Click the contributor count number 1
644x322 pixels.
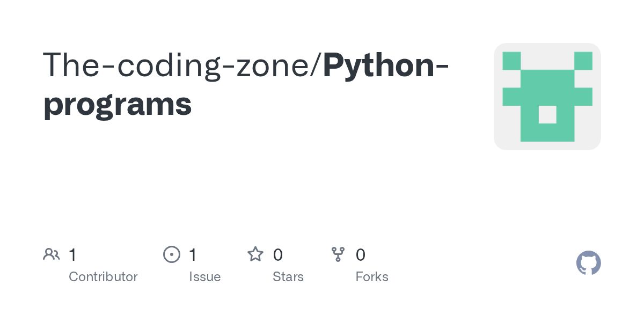(x=72, y=254)
